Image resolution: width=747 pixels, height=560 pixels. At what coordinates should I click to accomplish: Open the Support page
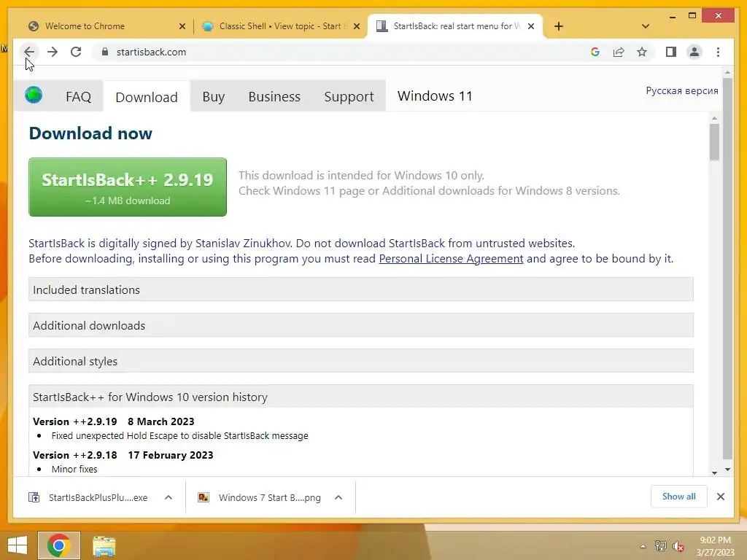click(349, 97)
